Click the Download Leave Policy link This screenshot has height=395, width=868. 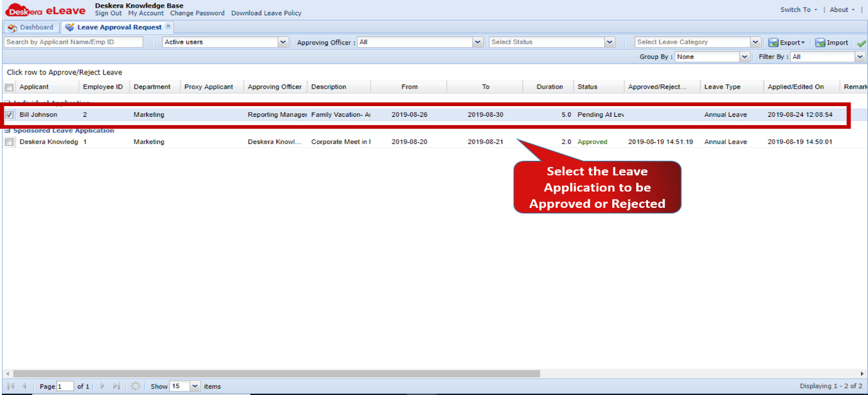point(266,13)
